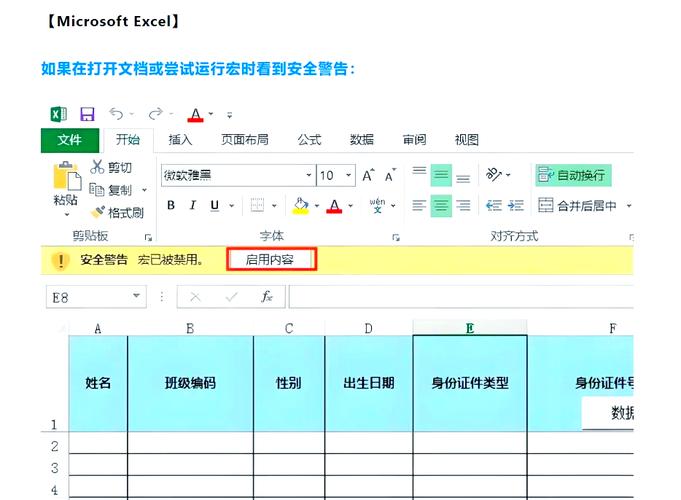Redo the last action
This screenshot has height=500, width=681.
click(x=155, y=114)
